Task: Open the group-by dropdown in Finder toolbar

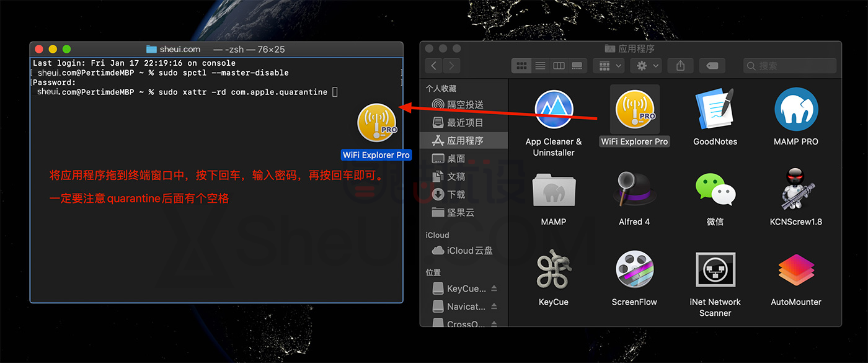Action: [x=608, y=65]
